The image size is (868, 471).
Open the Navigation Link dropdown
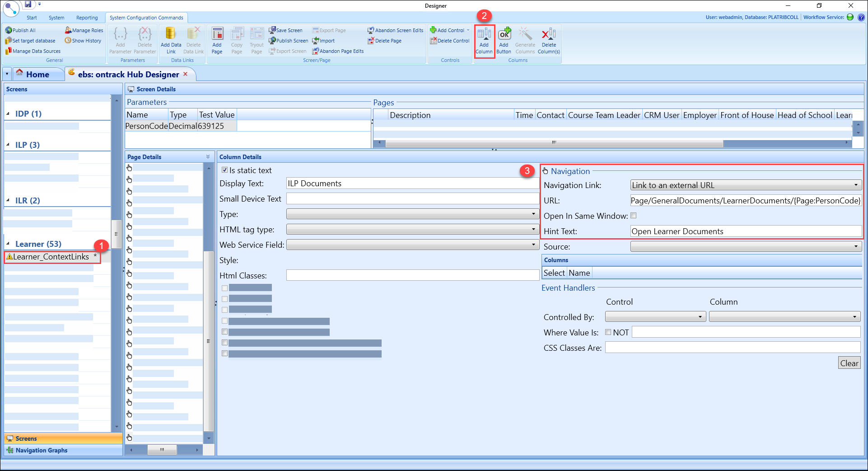coord(856,185)
